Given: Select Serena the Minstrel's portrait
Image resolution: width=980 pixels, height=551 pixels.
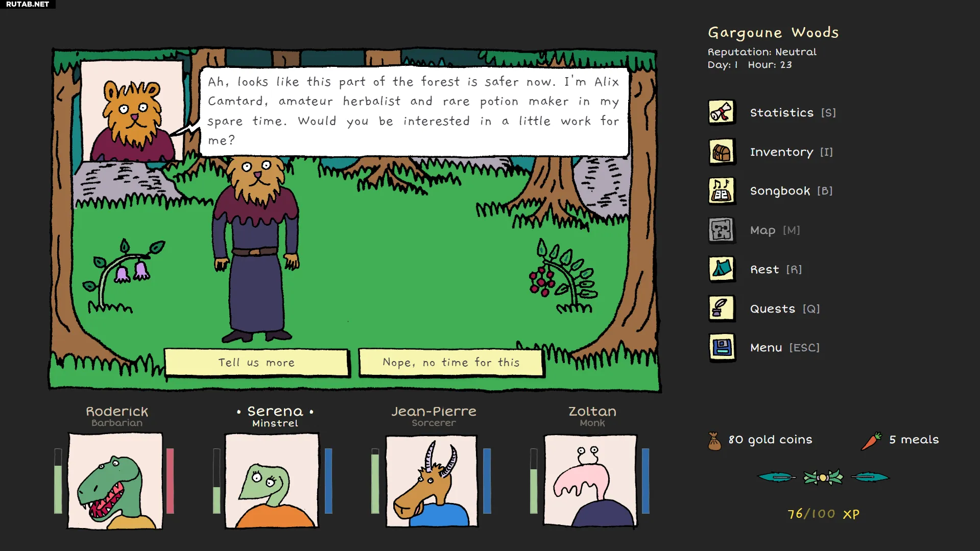Looking at the screenshot, I should coord(272,481).
